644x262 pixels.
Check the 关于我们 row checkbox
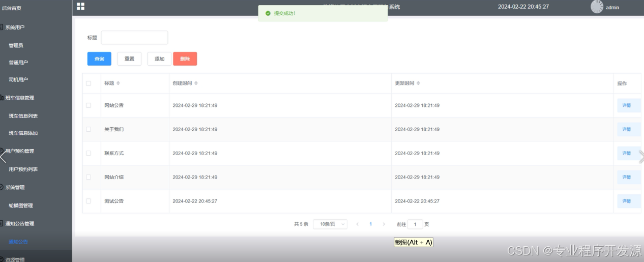pyautogui.click(x=89, y=129)
